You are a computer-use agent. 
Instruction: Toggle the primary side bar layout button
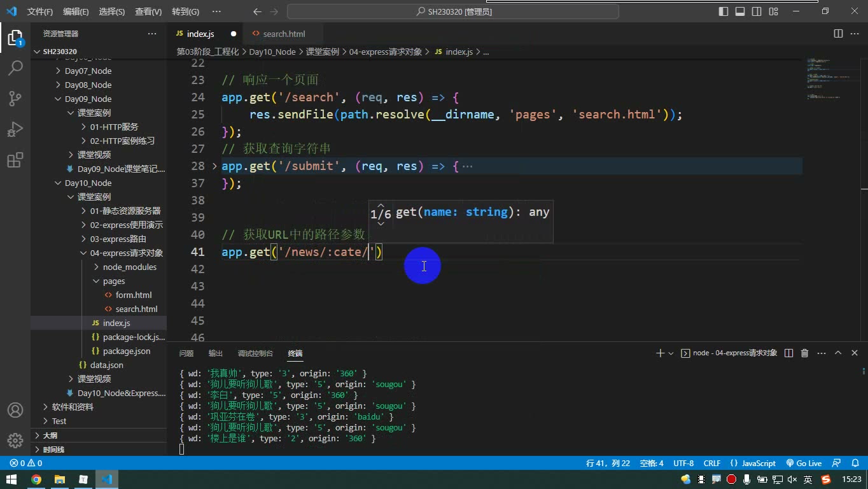[x=724, y=11]
